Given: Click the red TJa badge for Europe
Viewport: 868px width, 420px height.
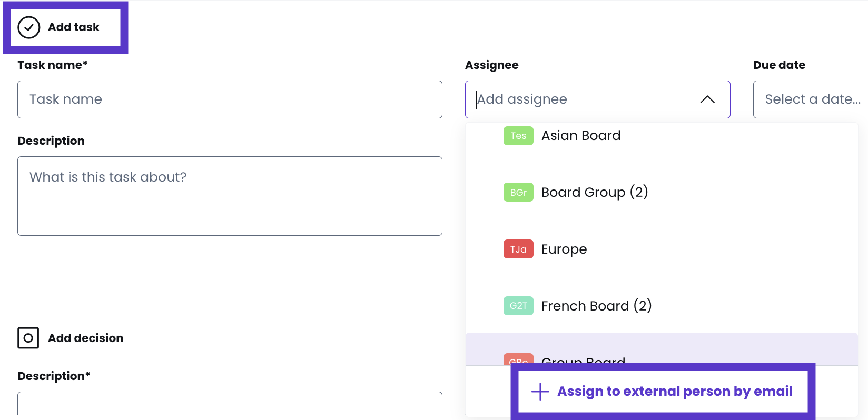Looking at the screenshot, I should click(518, 249).
